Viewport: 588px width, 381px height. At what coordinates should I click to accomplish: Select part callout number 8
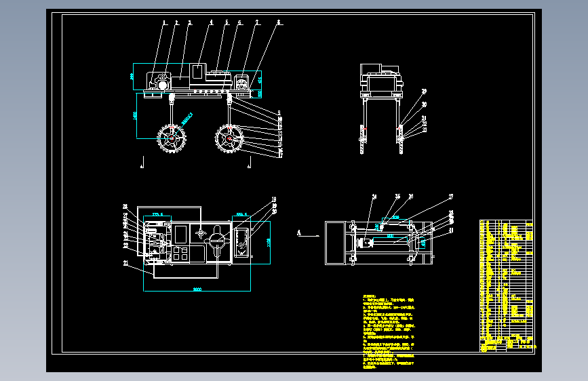pos(279,22)
